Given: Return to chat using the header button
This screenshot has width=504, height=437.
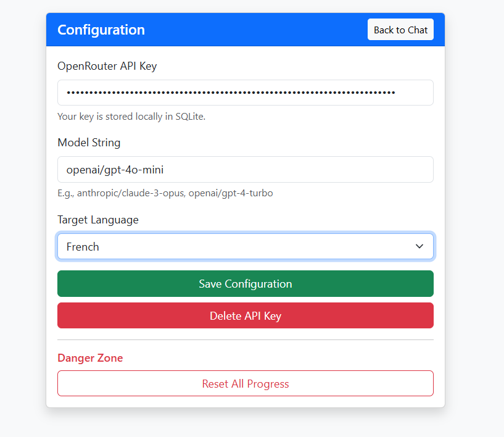Looking at the screenshot, I should [x=400, y=29].
